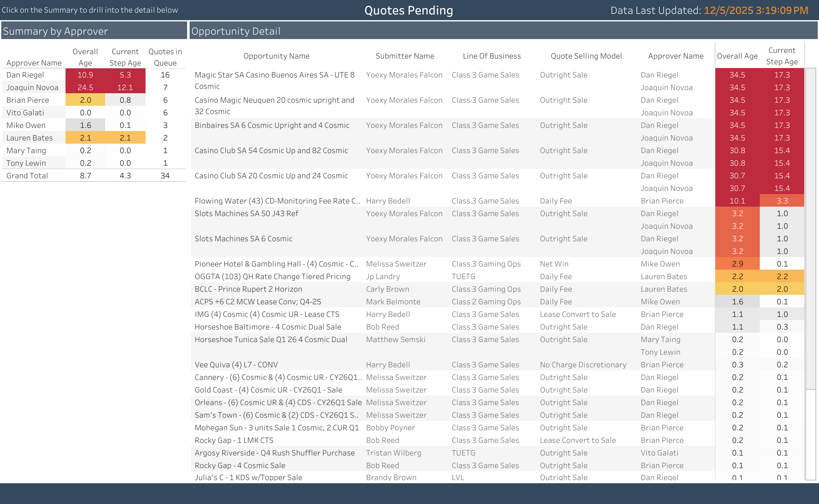The width and height of the screenshot is (819, 504).
Task: Click the Net Win selling model cell
Action: (x=554, y=264)
